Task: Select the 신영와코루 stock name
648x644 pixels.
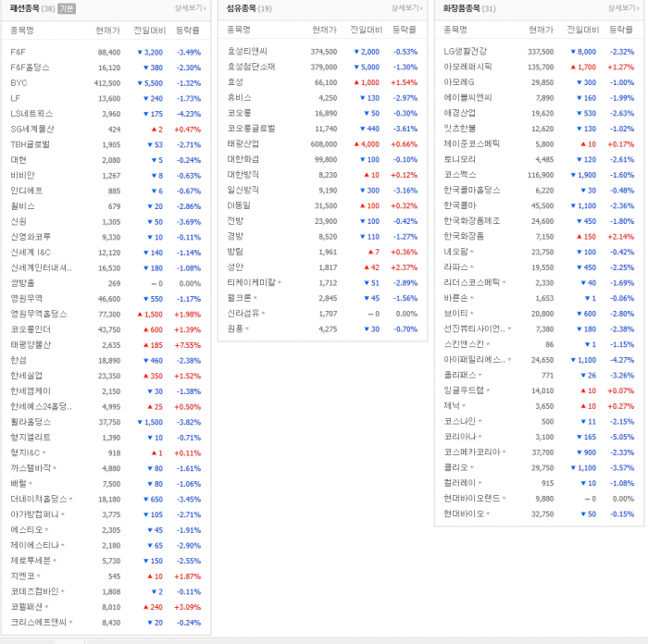Action: coord(31,237)
